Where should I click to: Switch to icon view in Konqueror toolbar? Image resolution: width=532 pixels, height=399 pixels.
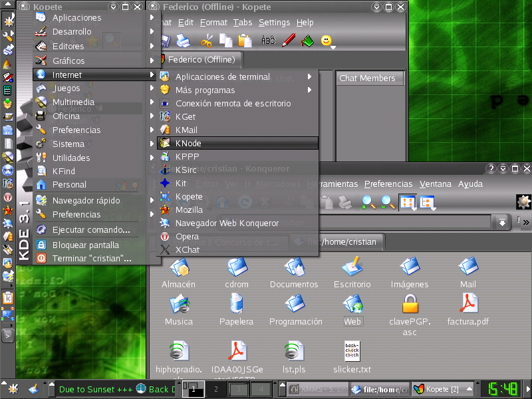coord(408,203)
